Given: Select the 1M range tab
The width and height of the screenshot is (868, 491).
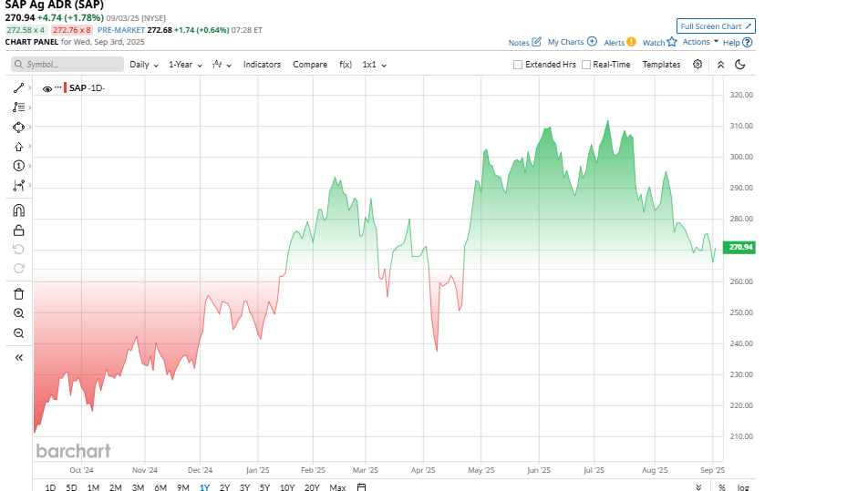Looking at the screenshot, I should [x=93, y=487].
